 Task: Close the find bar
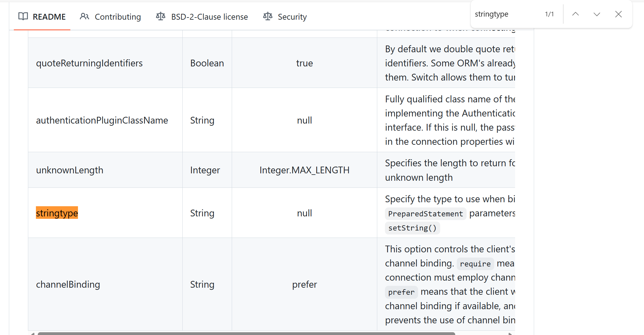click(x=619, y=14)
